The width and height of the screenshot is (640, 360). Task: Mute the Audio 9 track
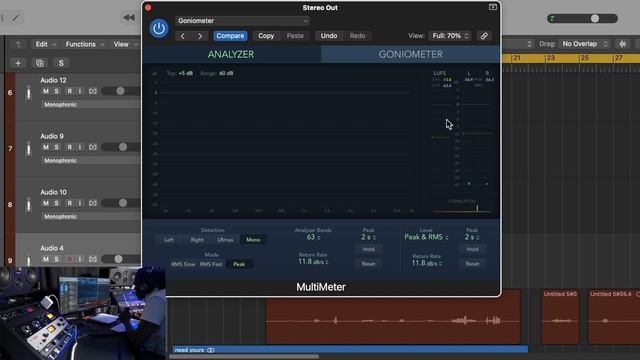(x=46, y=147)
